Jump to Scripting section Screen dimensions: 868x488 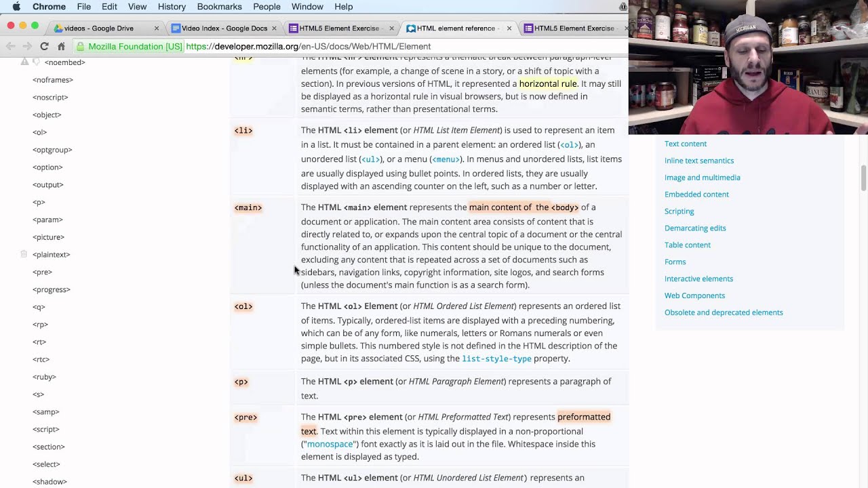coord(679,211)
